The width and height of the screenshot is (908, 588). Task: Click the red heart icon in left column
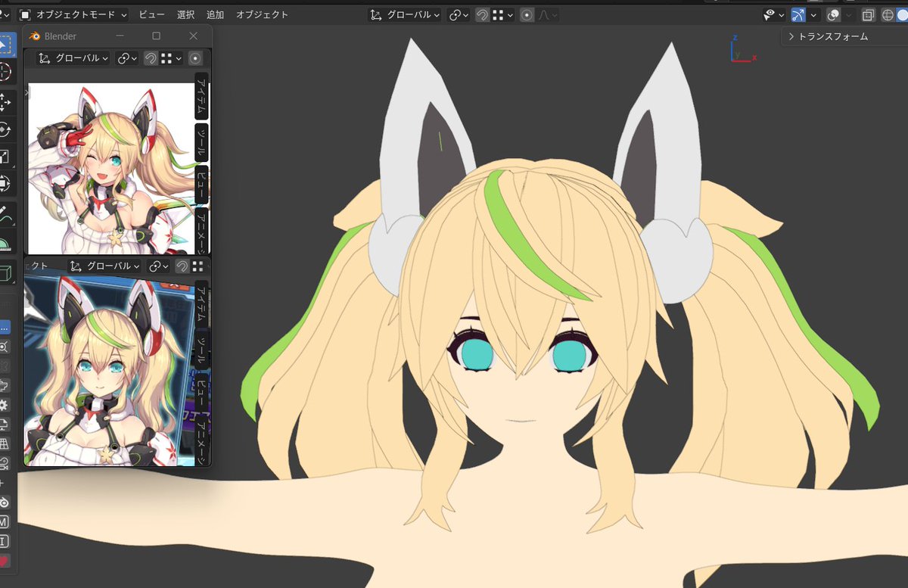5,562
